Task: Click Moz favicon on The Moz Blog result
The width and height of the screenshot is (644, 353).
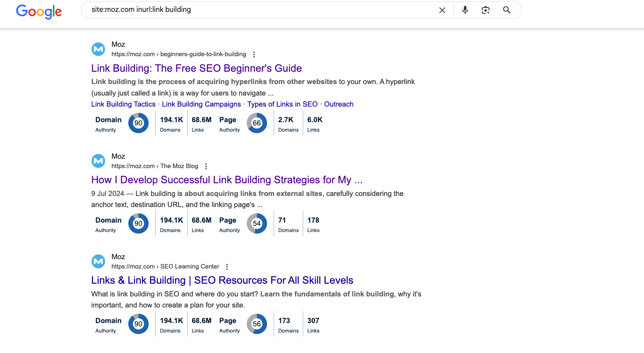Action: pos(98,161)
